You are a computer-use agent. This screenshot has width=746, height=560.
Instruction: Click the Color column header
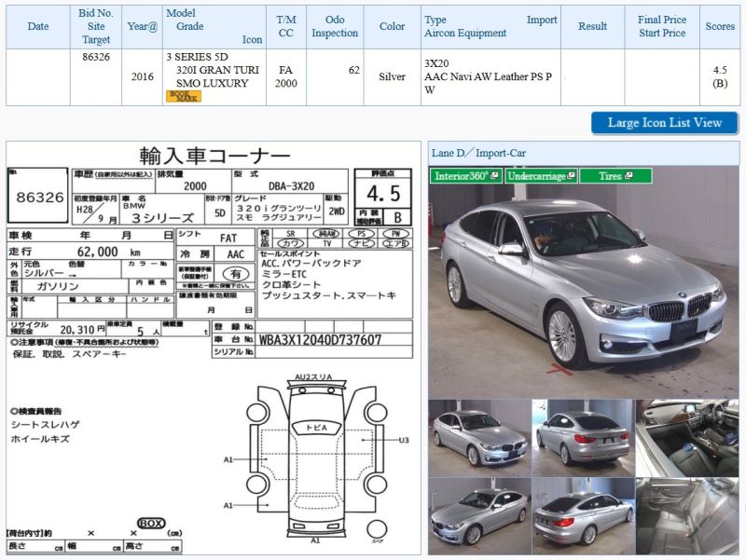pos(392,27)
